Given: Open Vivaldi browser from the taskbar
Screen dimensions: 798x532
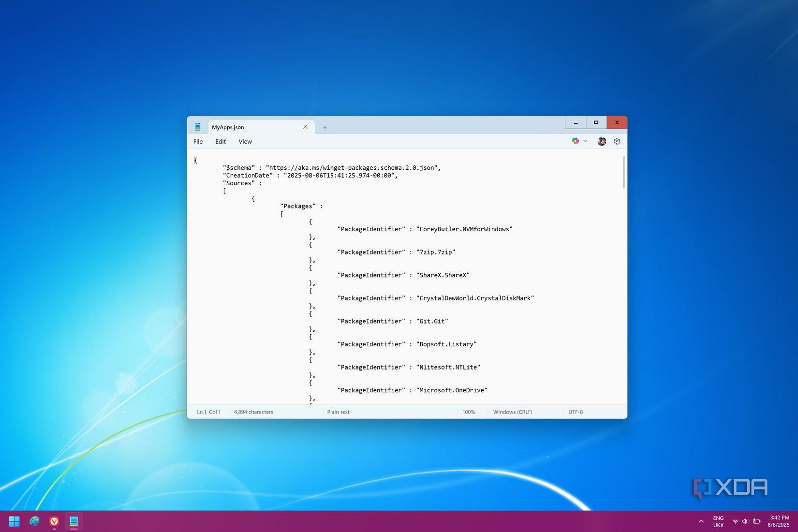Looking at the screenshot, I should (x=54, y=521).
